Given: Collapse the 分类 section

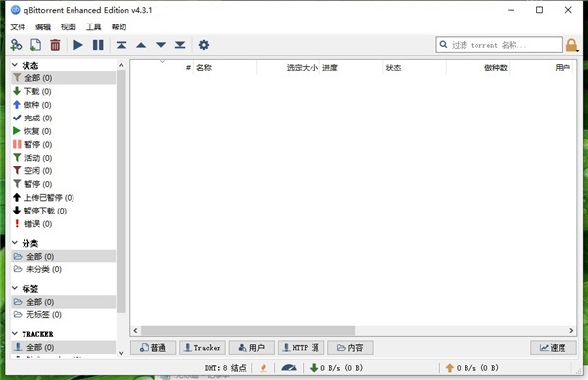Looking at the screenshot, I should pos(15,243).
